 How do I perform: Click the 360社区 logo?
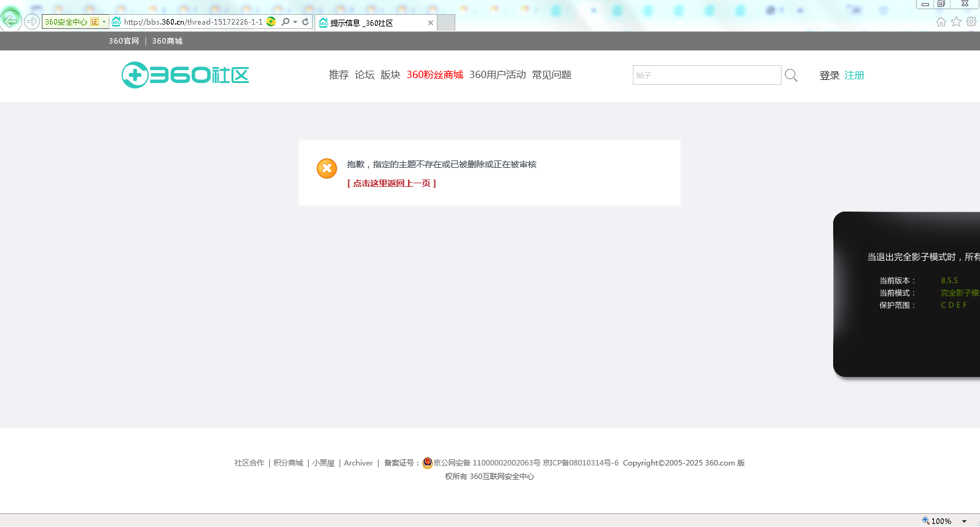[185, 75]
